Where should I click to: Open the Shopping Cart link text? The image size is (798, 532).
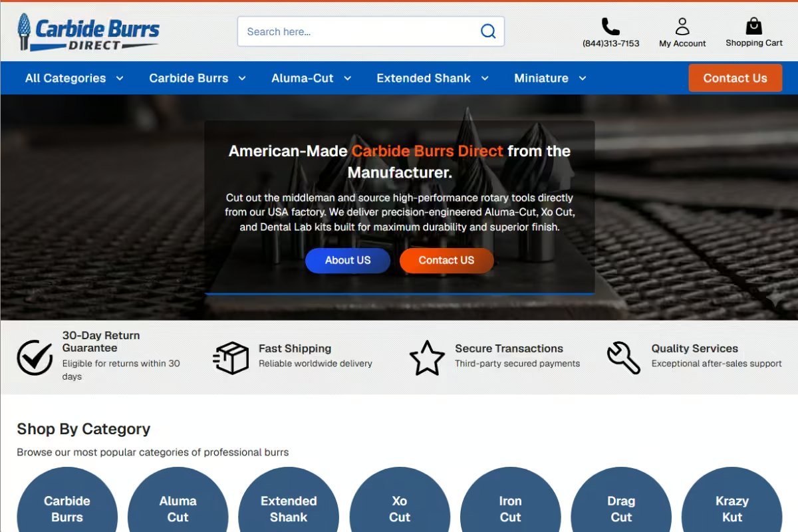pos(754,43)
